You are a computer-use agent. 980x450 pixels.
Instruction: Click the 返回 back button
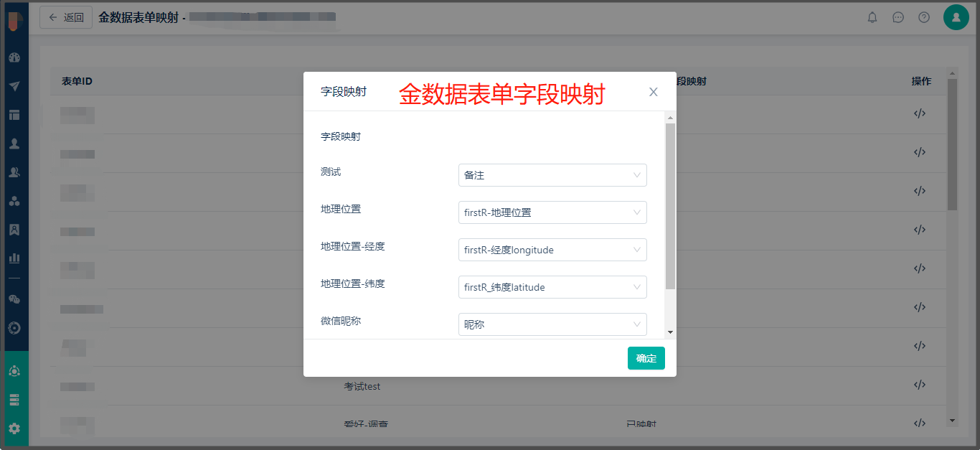pos(66,17)
